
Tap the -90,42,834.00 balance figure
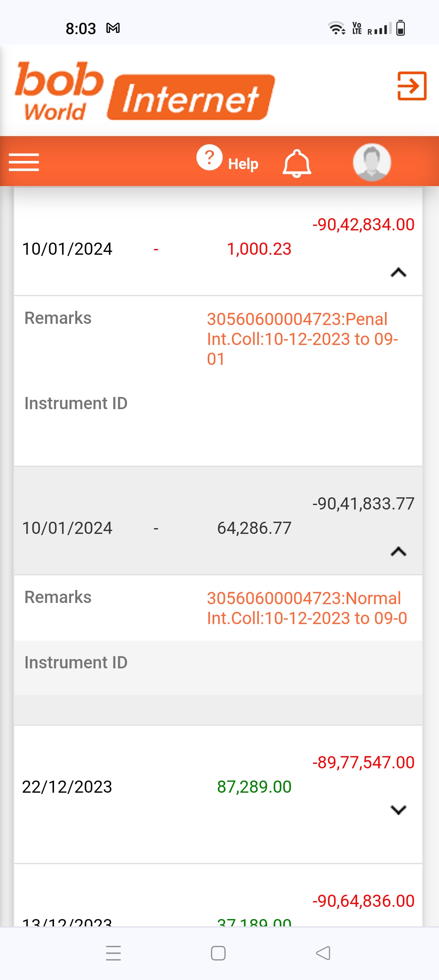click(x=363, y=225)
